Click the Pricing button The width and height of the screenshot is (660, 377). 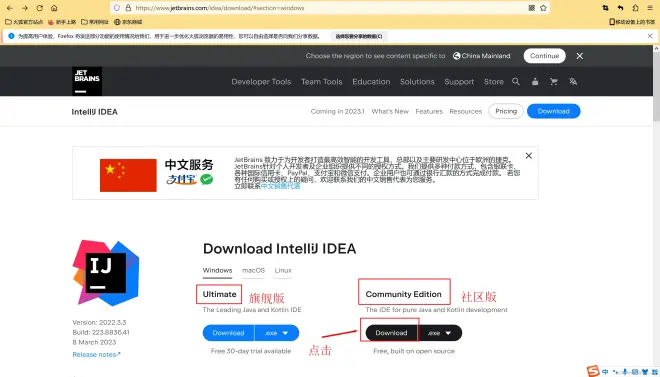[506, 111]
